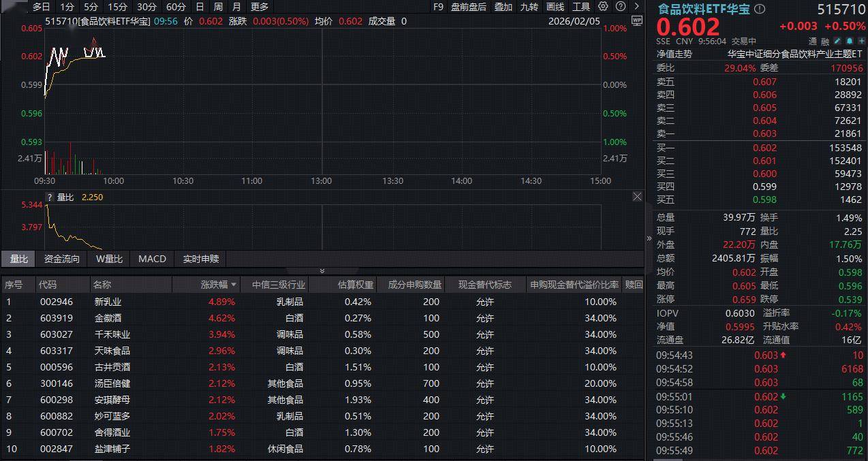Toggle the 叠加 overlay option
The width and height of the screenshot is (868, 461).
(503, 7)
